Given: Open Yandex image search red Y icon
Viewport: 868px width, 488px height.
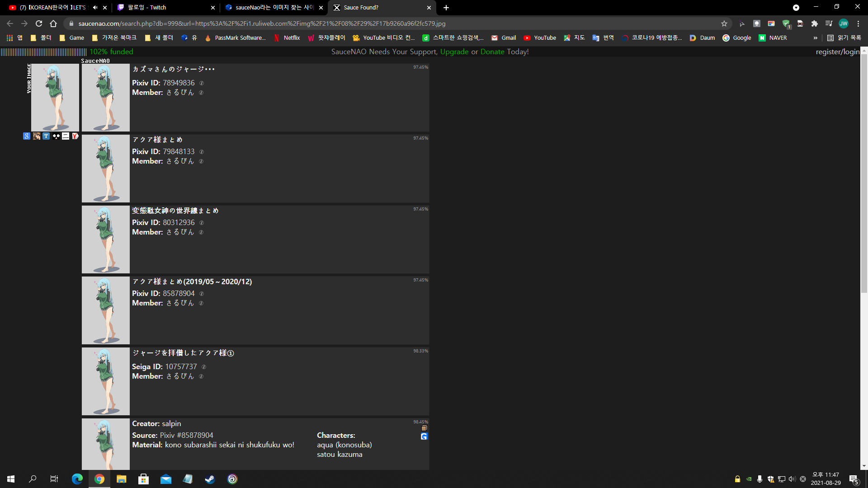Looking at the screenshot, I should point(75,136).
